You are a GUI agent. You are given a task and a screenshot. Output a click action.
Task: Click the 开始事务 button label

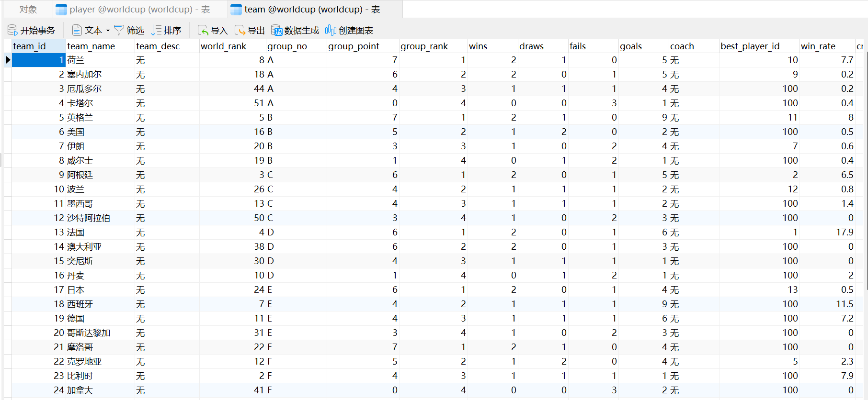[x=37, y=31]
